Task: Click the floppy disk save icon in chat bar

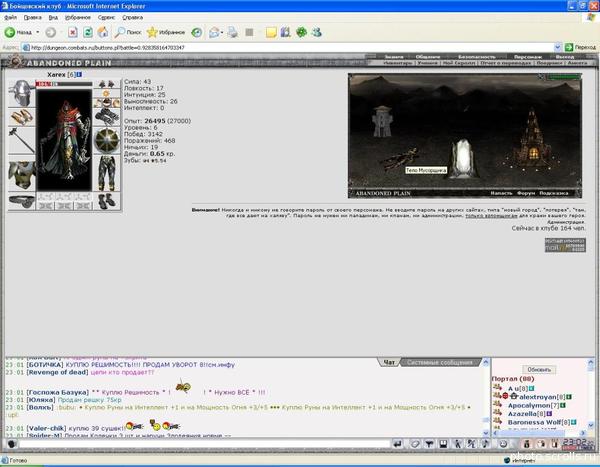Action: 443,444
